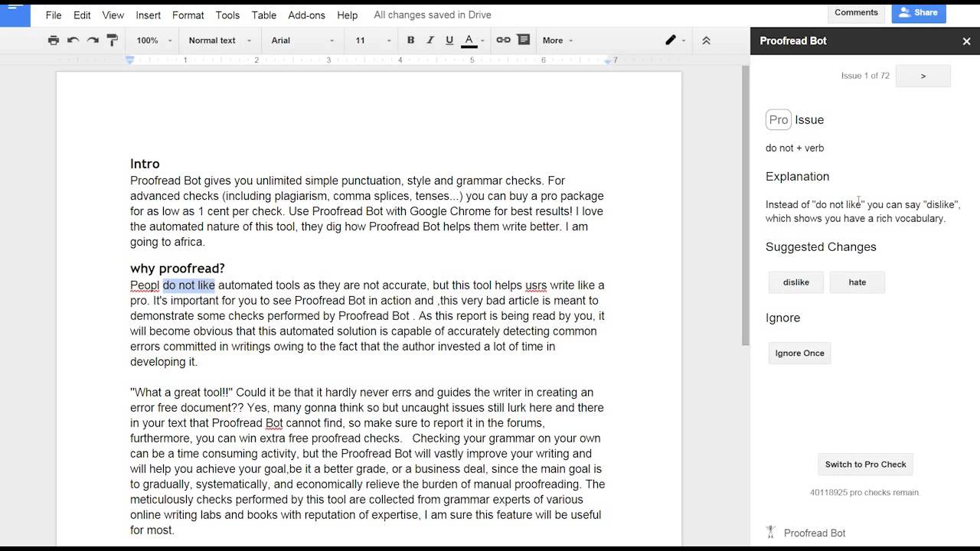Click the Pro badge beside Issue
The width and height of the screenshot is (980, 551).
coord(779,119)
